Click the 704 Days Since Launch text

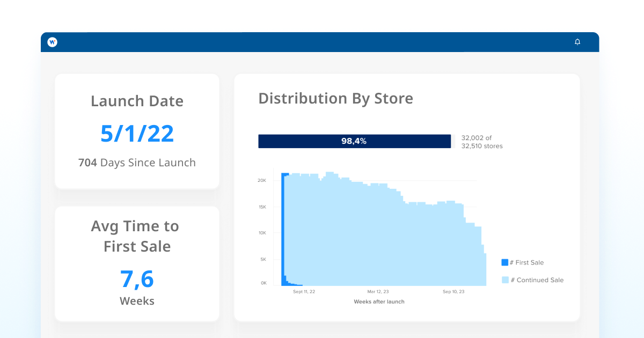pyautogui.click(x=137, y=163)
